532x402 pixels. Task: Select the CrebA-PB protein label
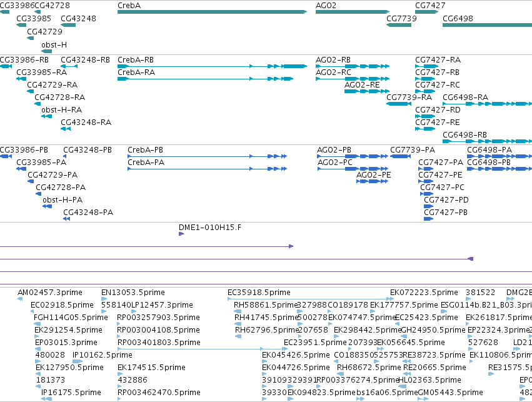click(x=145, y=150)
